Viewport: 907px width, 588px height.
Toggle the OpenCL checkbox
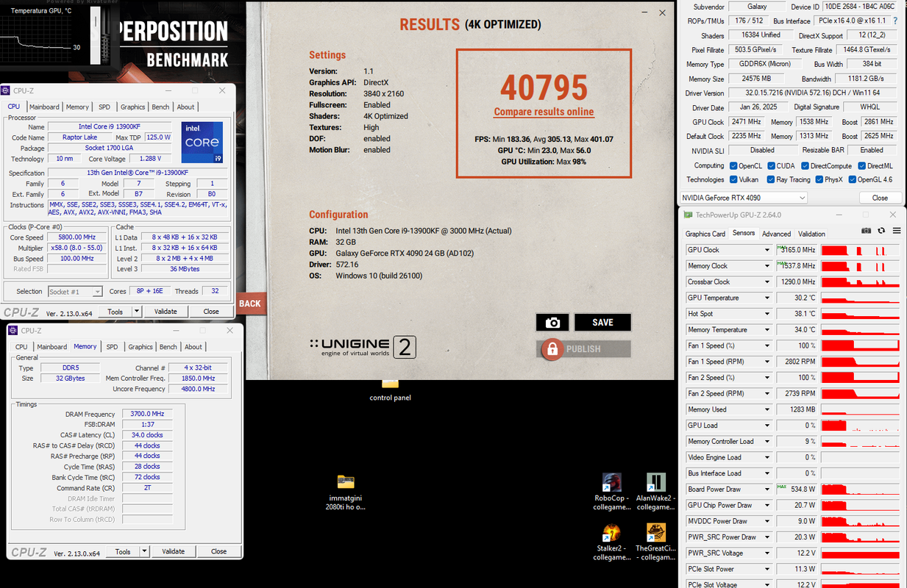pos(733,166)
